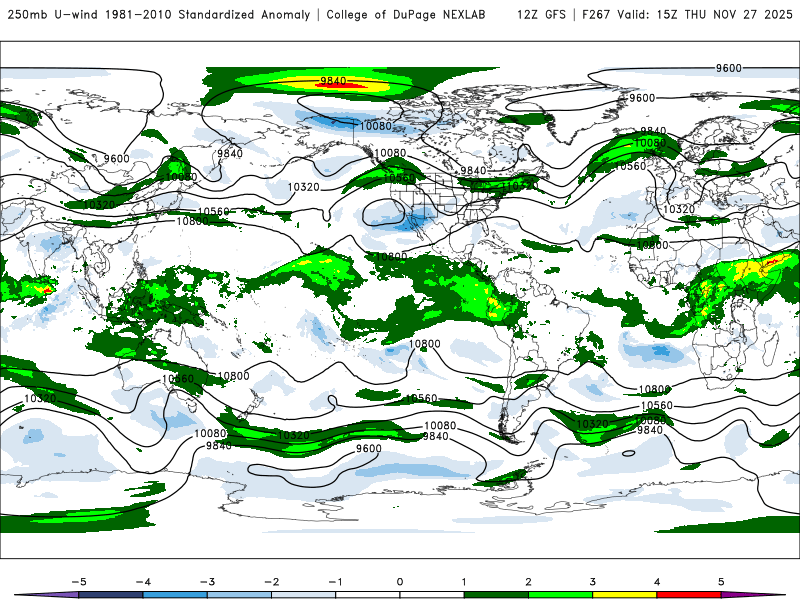The image size is (800, 600).
Task: Click the 'Valid: 15Z THU NOV 27 2025' text
Action: tap(705, 14)
